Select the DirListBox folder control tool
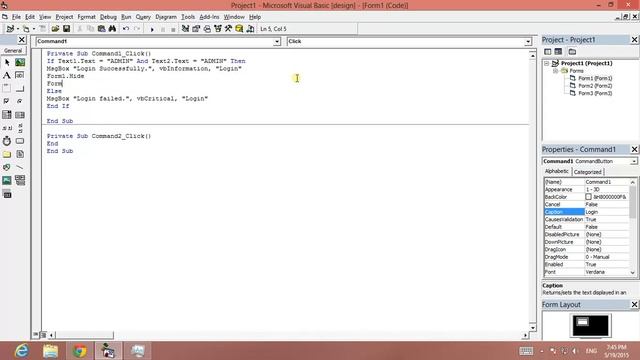 [7, 154]
